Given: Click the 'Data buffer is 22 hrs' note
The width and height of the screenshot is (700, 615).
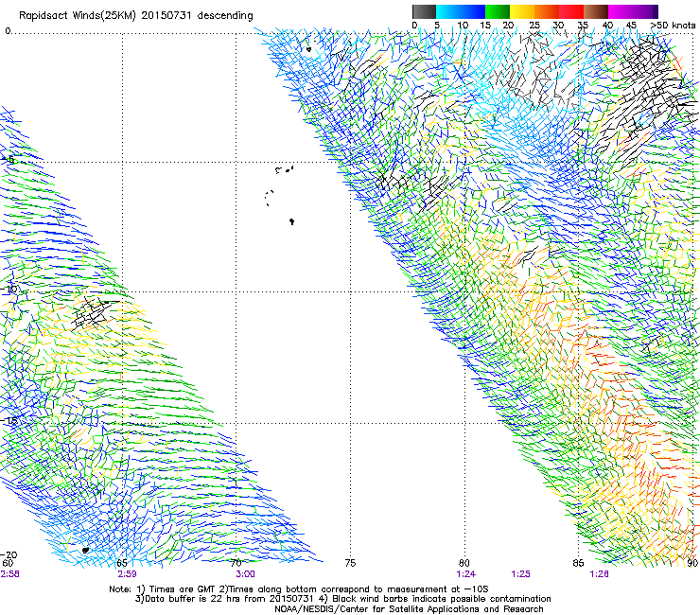Looking at the screenshot, I should tap(342, 599).
